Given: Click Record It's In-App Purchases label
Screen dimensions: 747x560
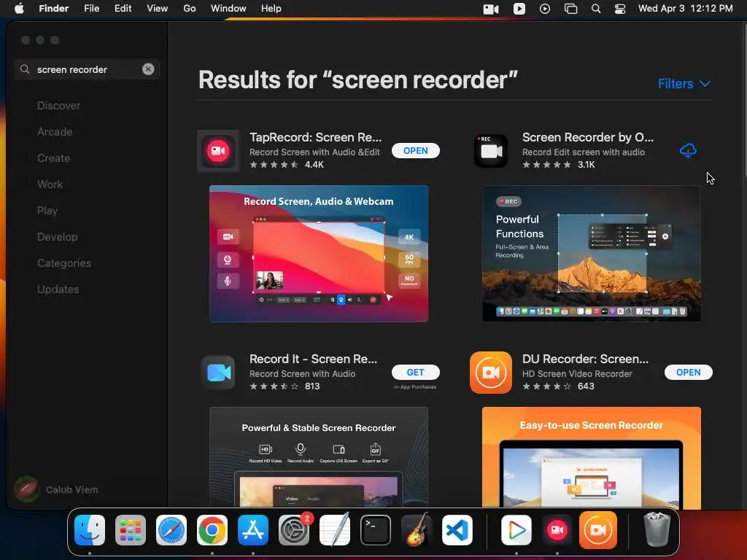Looking at the screenshot, I should click(415, 386).
